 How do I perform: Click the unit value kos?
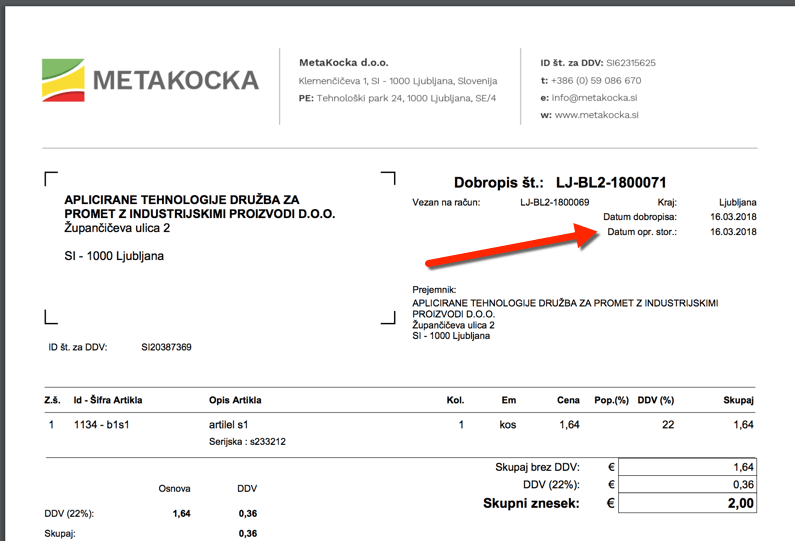(508, 425)
